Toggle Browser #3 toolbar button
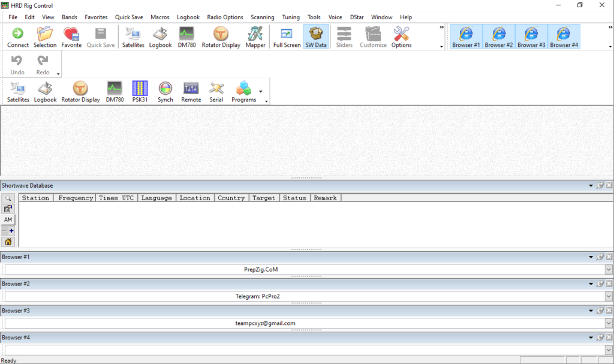614x364 pixels. pos(531,37)
